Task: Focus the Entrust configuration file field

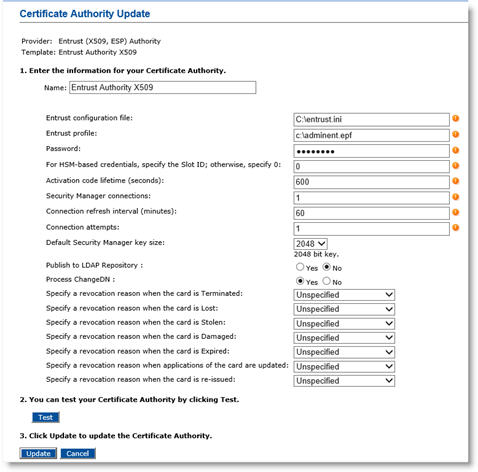Action: (371, 119)
